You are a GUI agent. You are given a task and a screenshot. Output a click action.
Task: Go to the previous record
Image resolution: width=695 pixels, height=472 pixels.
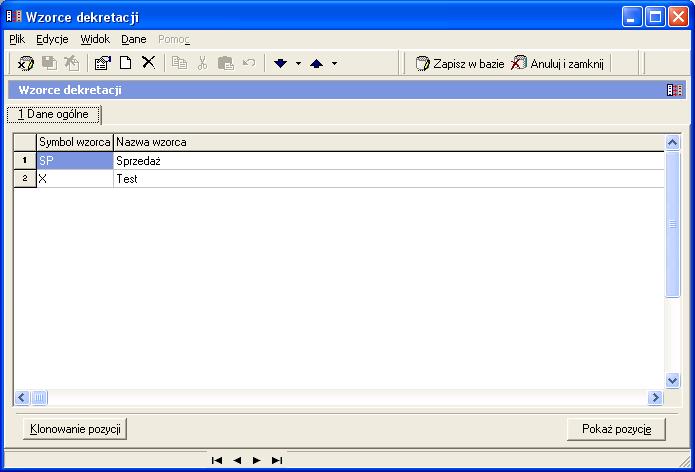tap(237, 460)
